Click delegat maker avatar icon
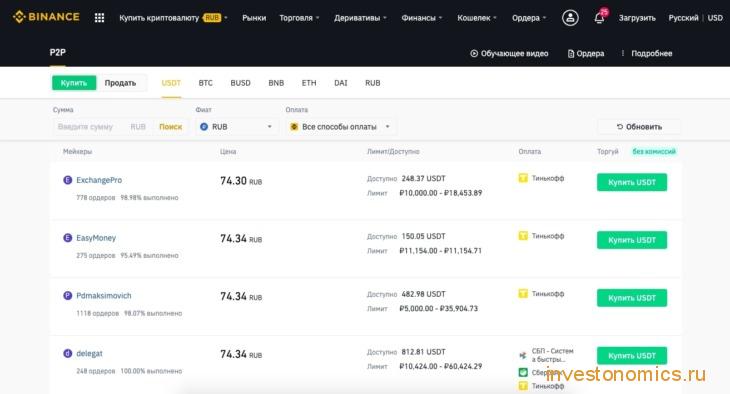Image resolution: width=730 pixels, height=394 pixels. point(68,353)
